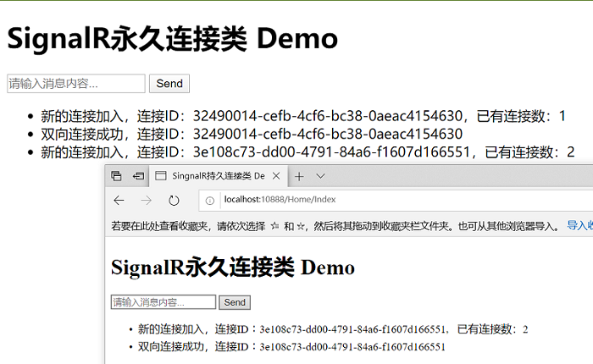Refresh the localhost page
593x364 pixels.
point(173,201)
